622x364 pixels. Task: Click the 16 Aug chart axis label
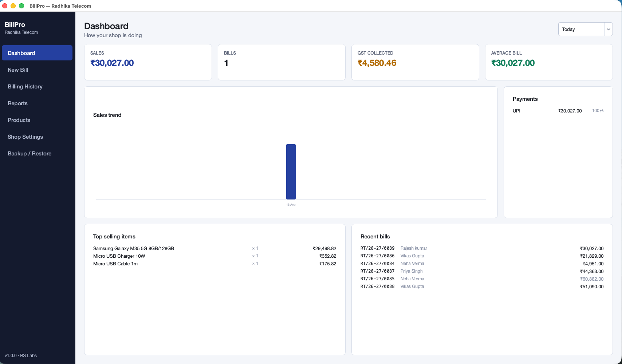pyautogui.click(x=291, y=205)
